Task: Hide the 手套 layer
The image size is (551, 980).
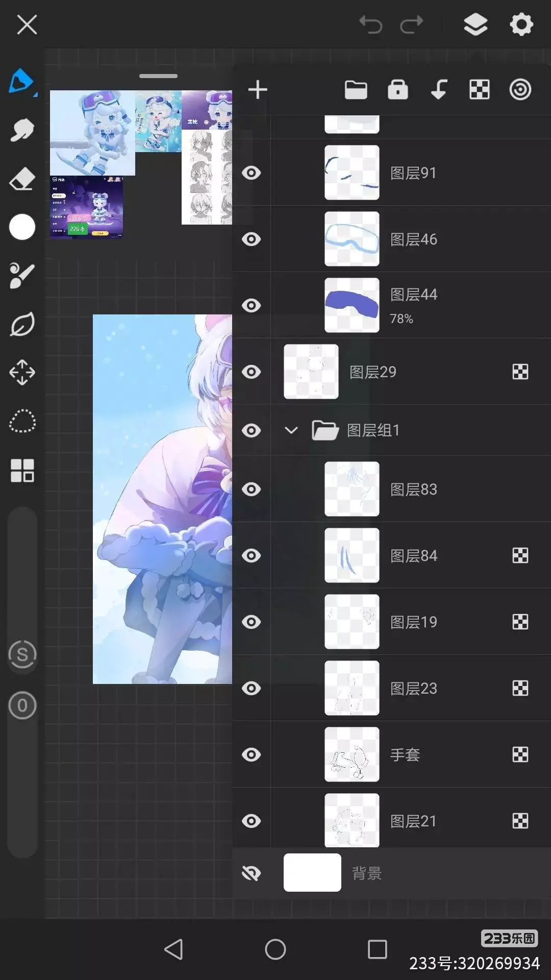Action: [x=251, y=754]
